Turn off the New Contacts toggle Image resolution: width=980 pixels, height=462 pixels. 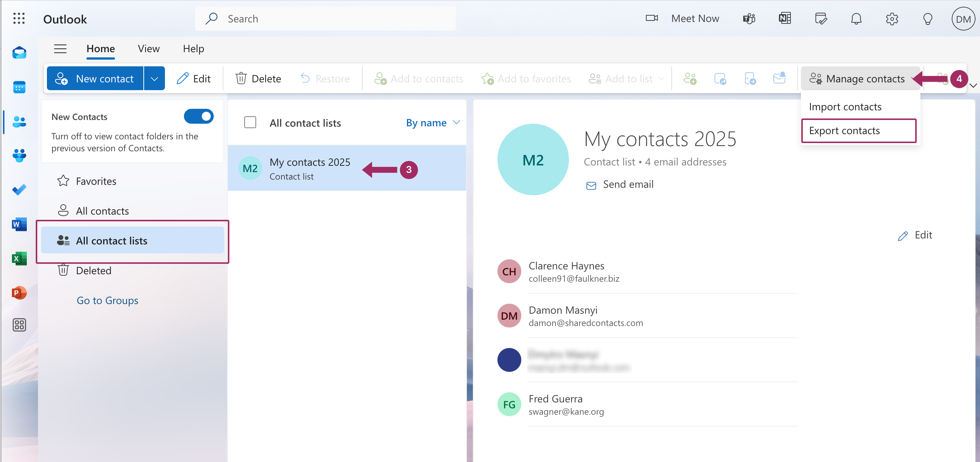coord(198,117)
